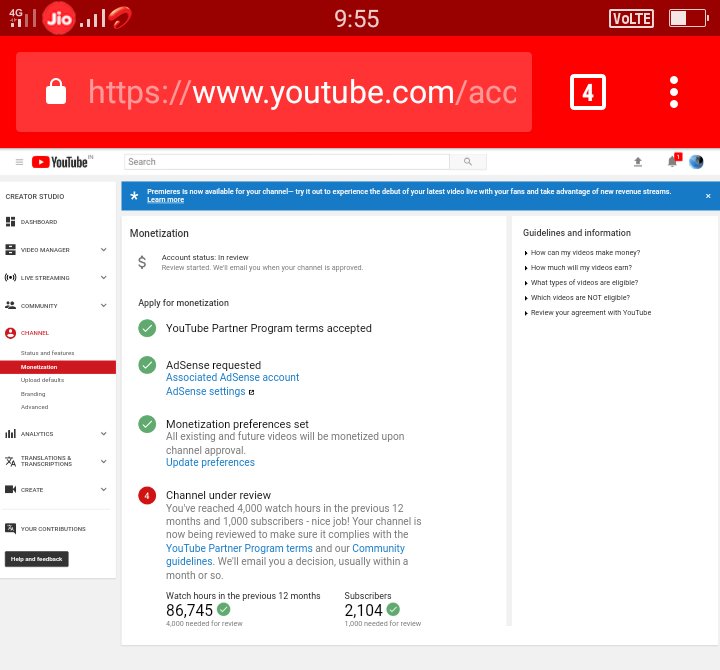Viewport: 720px width, 670px height.
Task: Expand the Community chevron
Action: click(104, 305)
